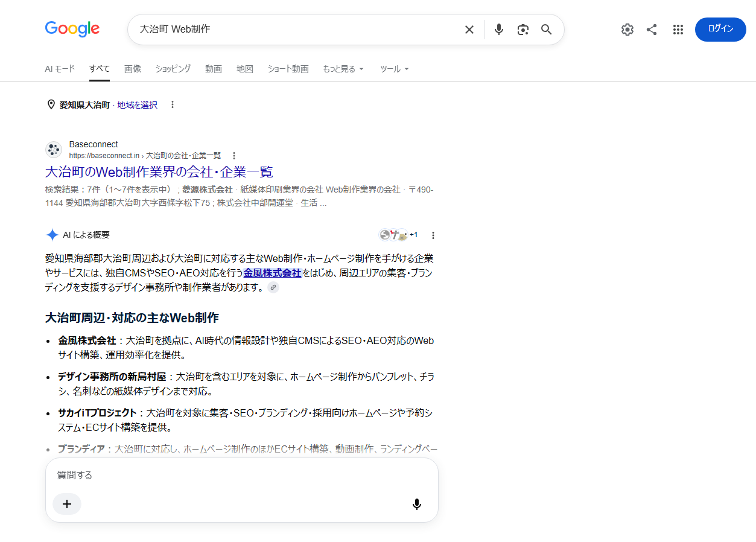Click microphone in question box
This screenshot has height=542, width=756.
(x=416, y=504)
